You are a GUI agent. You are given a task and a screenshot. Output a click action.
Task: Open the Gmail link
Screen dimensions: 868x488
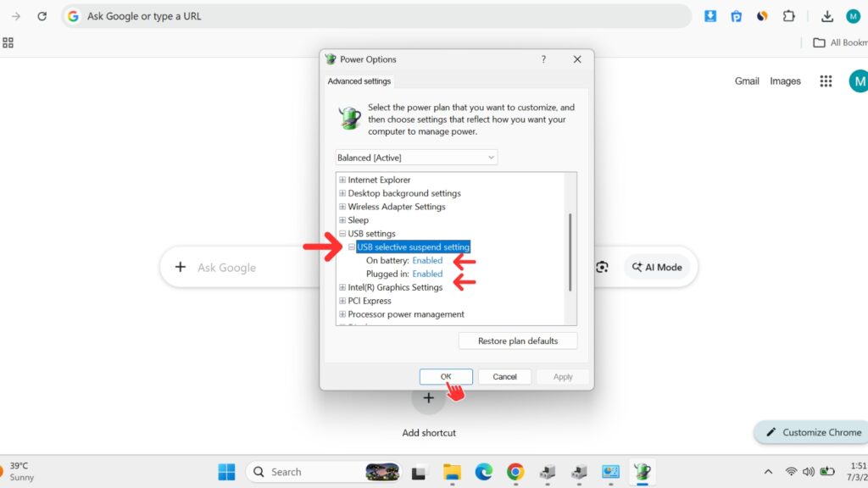coord(746,80)
